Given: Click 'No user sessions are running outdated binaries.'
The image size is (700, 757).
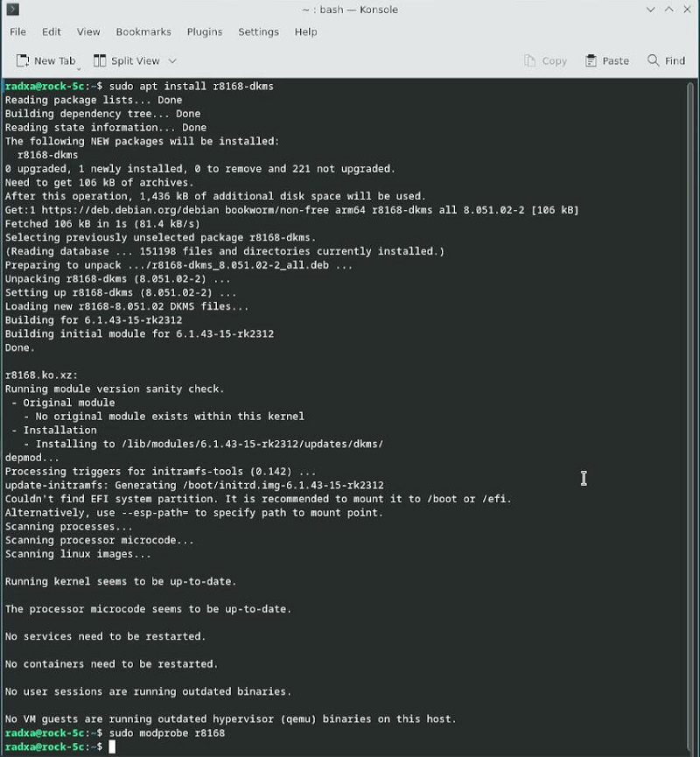Looking at the screenshot, I should pyautogui.click(x=148, y=691).
